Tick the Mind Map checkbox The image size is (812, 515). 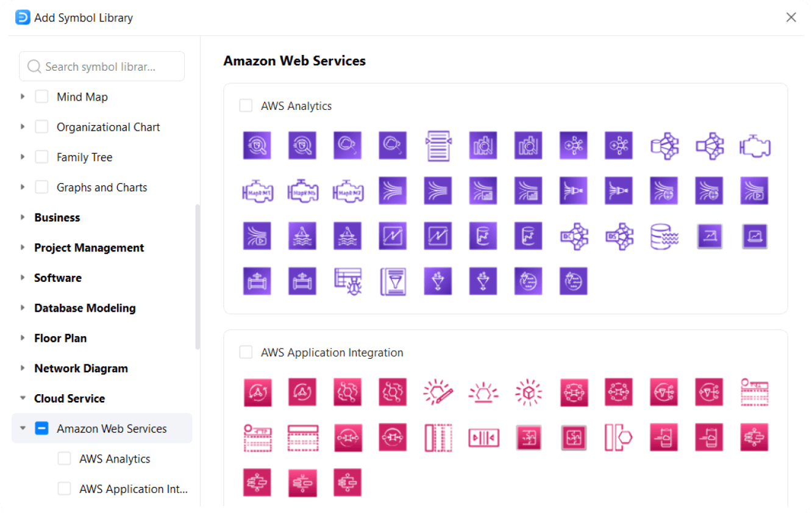(x=41, y=97)
